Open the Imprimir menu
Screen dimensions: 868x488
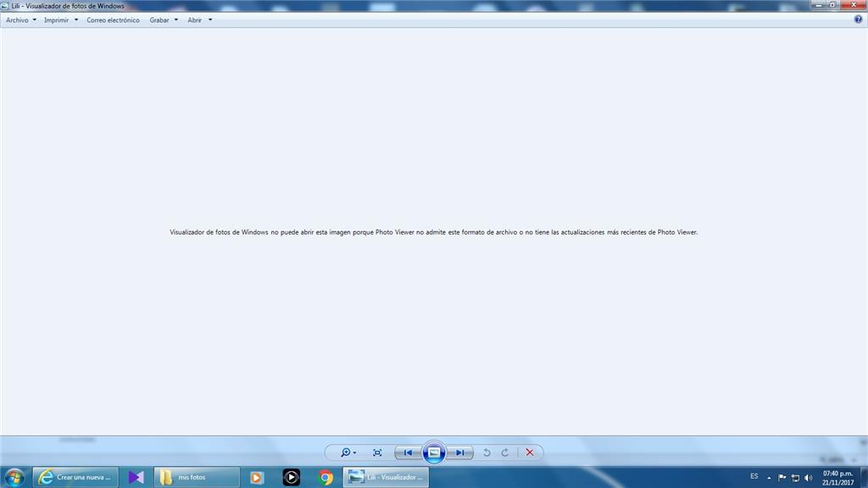tap(57, 20)
